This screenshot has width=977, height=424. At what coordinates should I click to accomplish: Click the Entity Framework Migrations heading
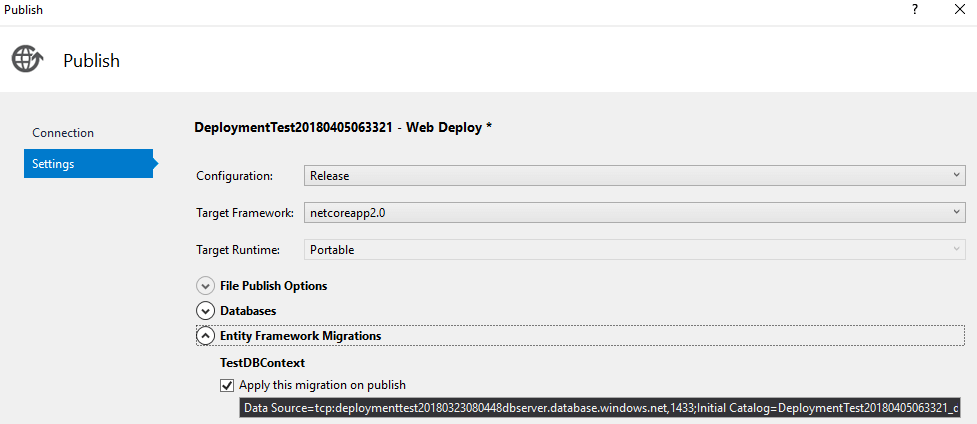tap(300, 335)
